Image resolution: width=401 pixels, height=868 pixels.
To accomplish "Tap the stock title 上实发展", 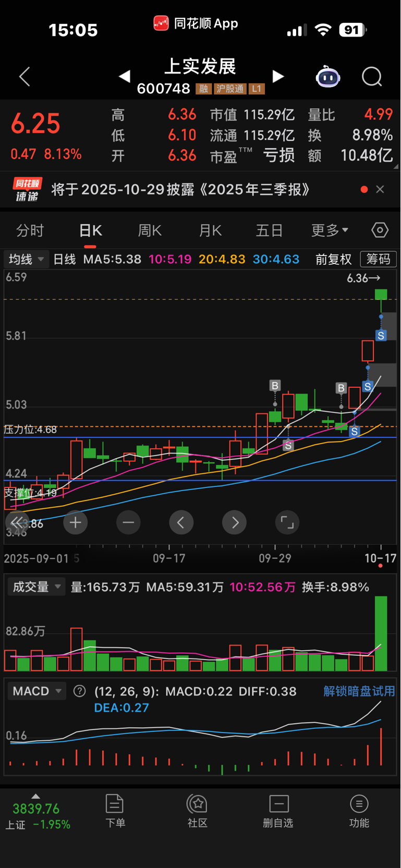I will point(200,66).
